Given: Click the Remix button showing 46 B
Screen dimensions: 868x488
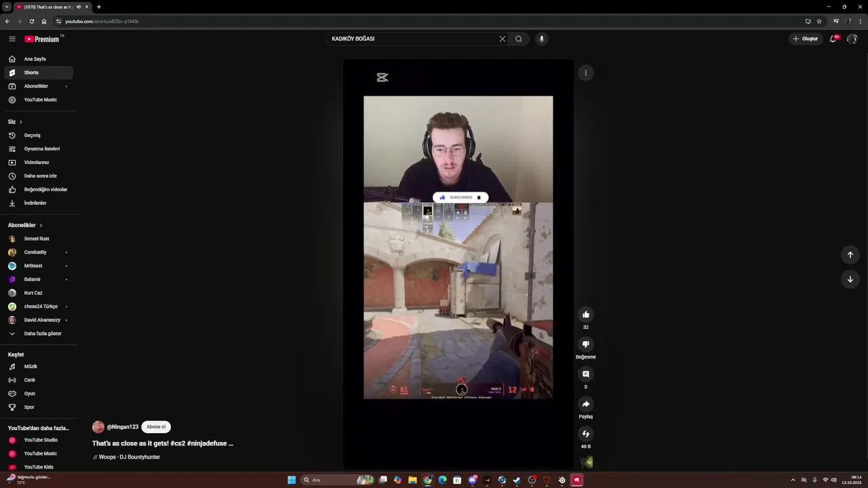Looking at the screenshot, I should 586,434.
